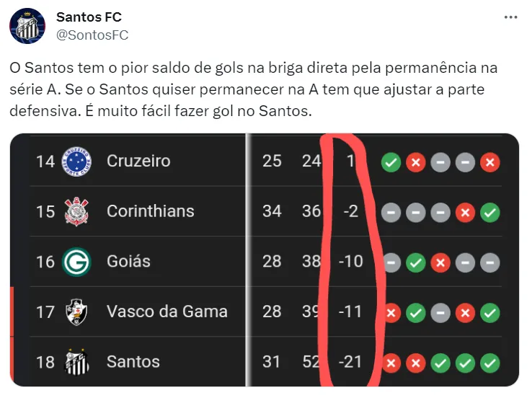Click Cruzeiro's green win form icon
The height and width of the screenshot is (398, 532).
[391, 162]
